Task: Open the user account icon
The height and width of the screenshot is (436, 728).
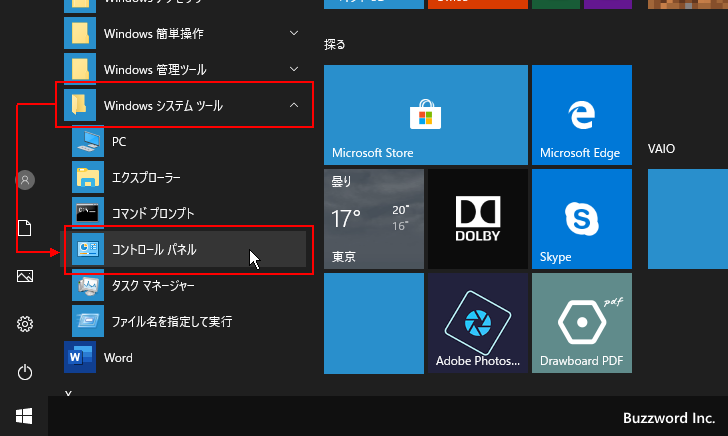Action: point(25,180)
